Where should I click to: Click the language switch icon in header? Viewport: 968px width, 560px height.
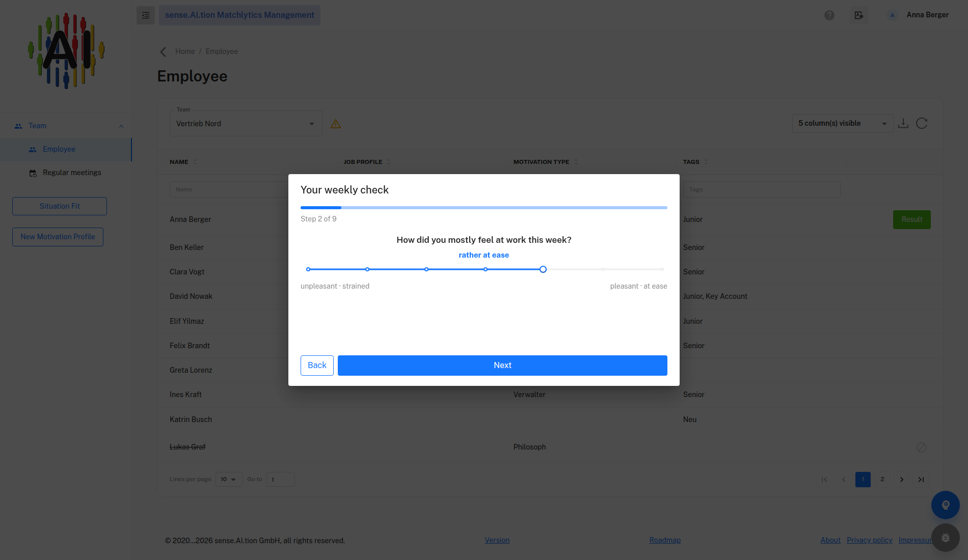click(x=859, y=15)
